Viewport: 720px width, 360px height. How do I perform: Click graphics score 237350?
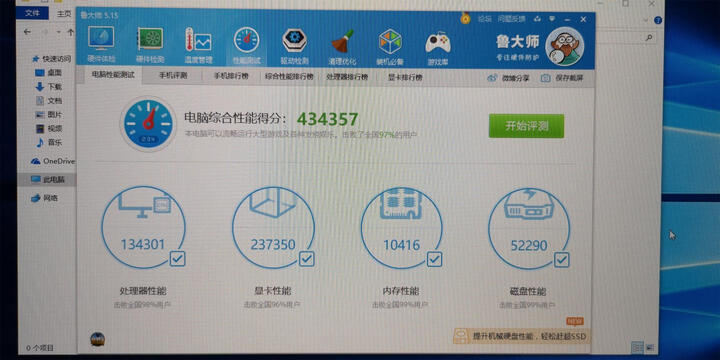[x=273, y=245]
